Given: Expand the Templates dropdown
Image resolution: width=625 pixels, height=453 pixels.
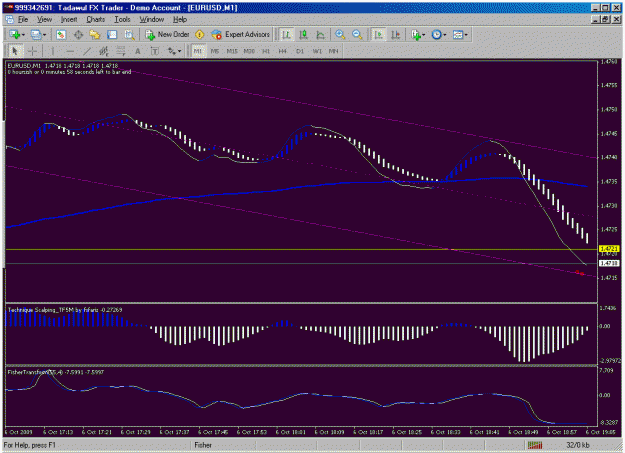Looking at the screenshot, I should tap(466, 35).
